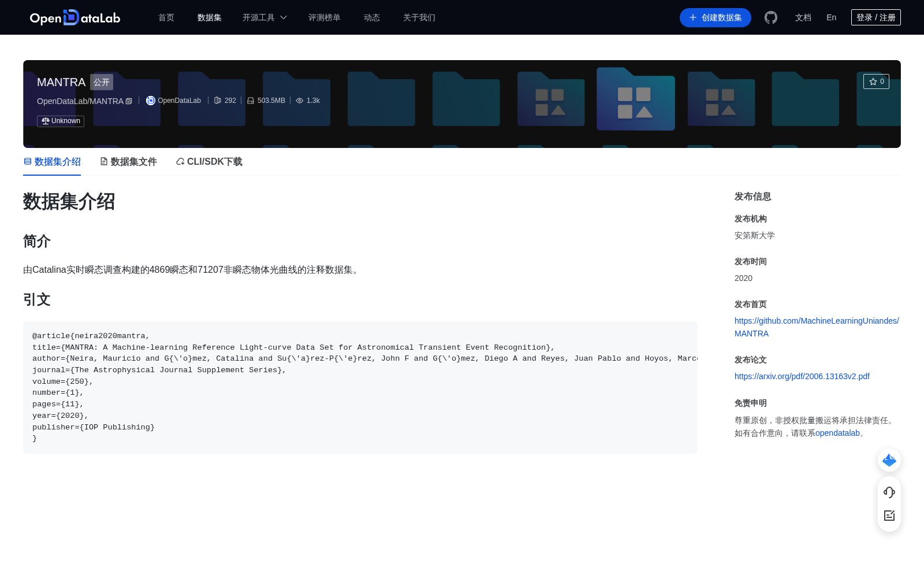Click the 引文 heading

[x=37, y=299]
